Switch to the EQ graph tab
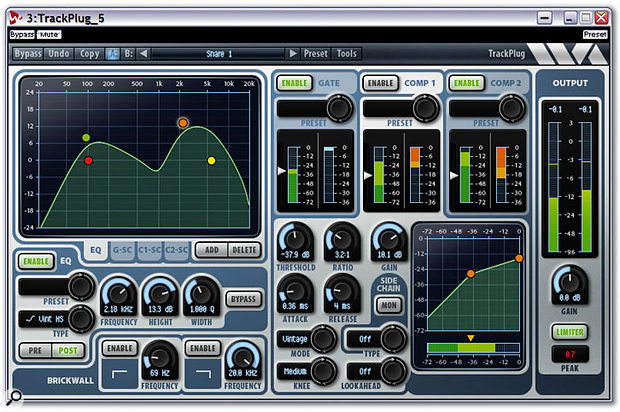Image resolution: width=620 pixels, height=412 pixels. 96,250
